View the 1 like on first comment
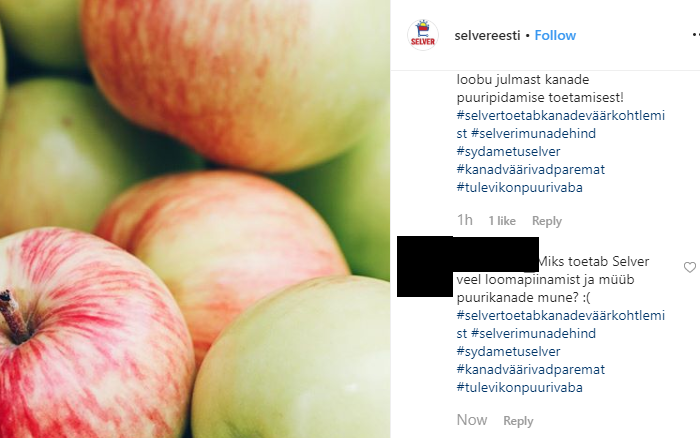 coord(502,221)
